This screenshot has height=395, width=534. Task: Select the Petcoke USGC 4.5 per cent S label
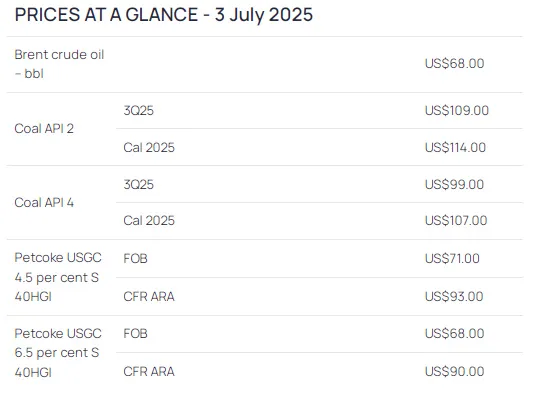click(x=58, y=277)
